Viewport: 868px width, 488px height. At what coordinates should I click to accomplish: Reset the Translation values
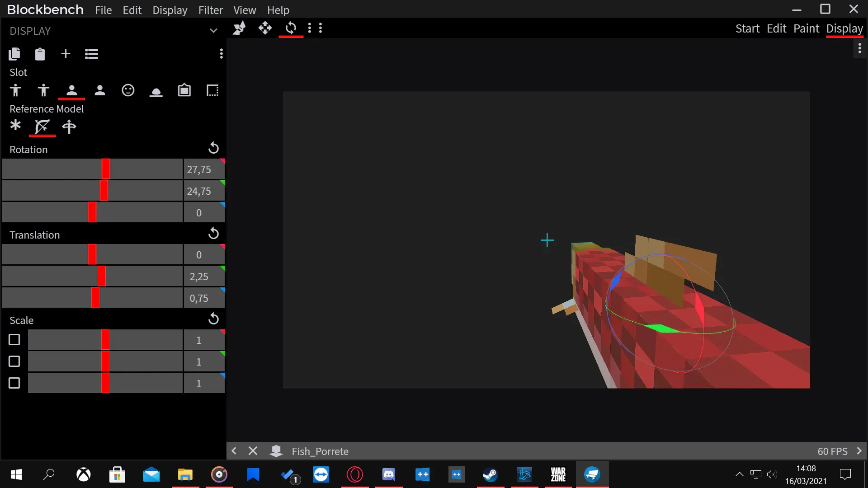(x=213, y=234)
